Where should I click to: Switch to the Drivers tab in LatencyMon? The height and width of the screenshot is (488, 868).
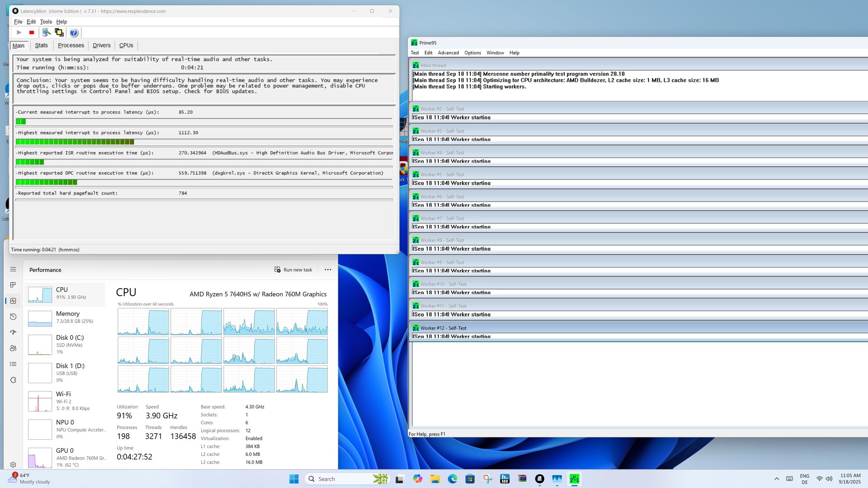pyautogui.click(x=101, y=45)
